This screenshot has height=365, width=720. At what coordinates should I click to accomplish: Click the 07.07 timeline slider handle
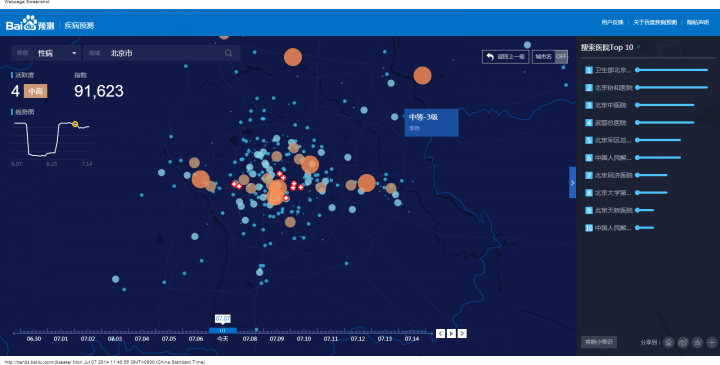223,331
